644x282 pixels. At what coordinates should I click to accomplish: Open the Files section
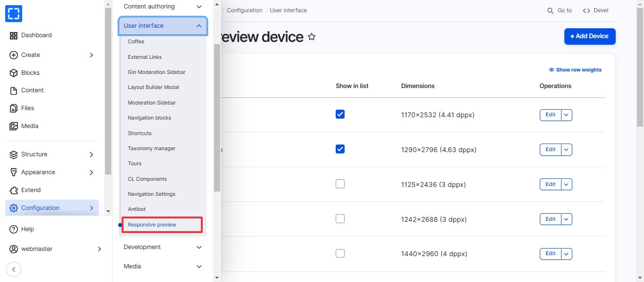click(27, 108)
